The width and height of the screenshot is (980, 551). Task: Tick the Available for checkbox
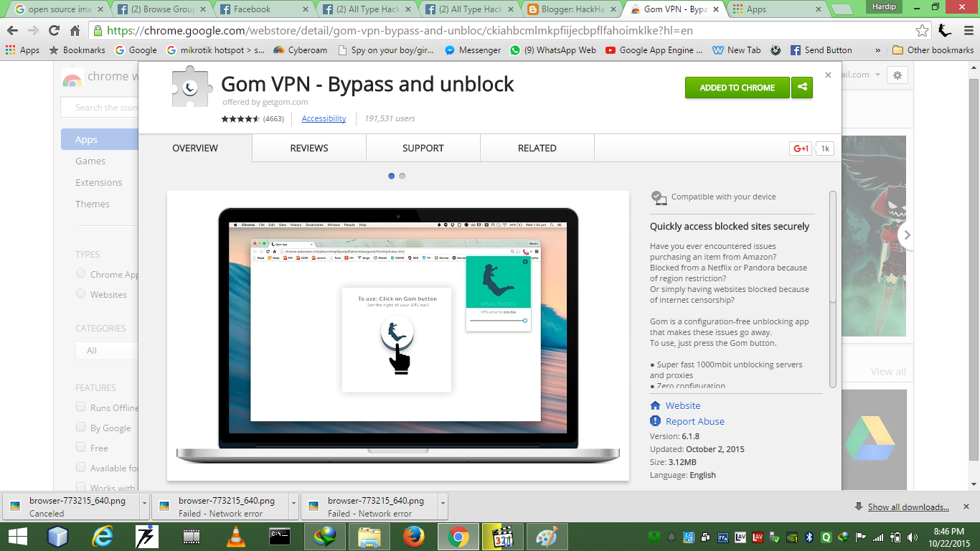(80, 467)
